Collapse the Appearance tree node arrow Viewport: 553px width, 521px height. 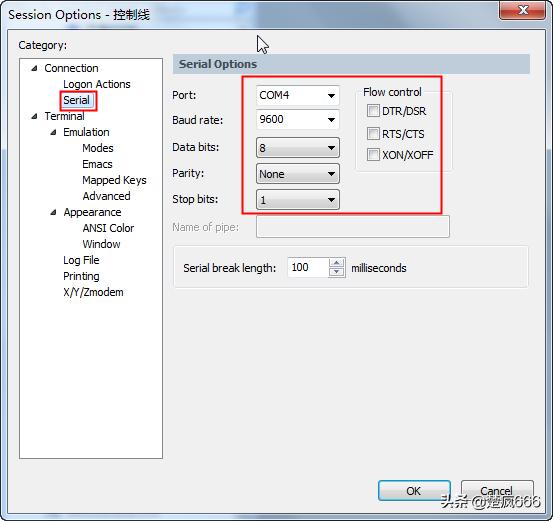point(53,212)
